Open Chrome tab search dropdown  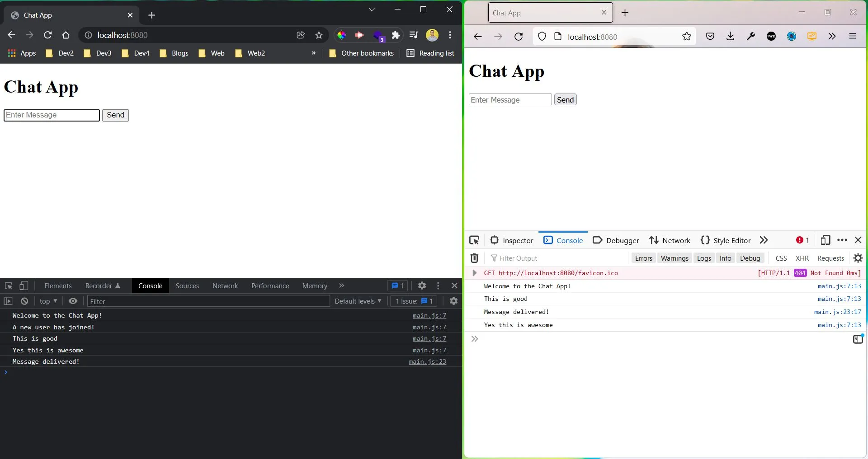(372, 9)
